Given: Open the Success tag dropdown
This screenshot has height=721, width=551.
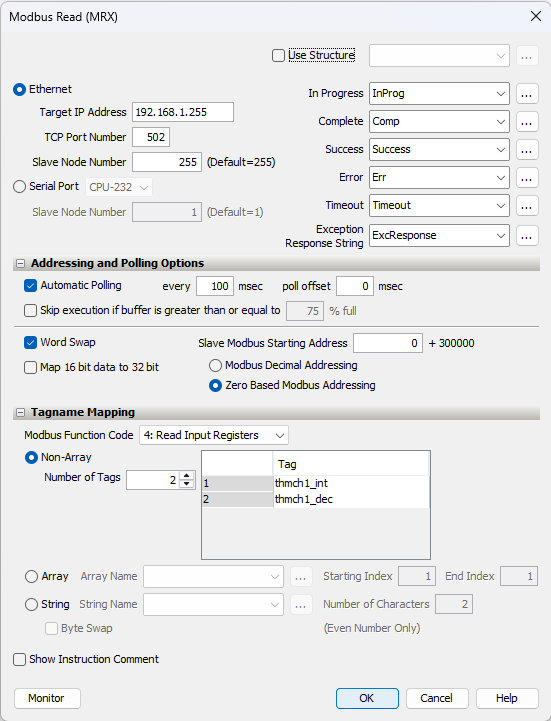Looking at the screenshot, I should [x=439, y=150].
